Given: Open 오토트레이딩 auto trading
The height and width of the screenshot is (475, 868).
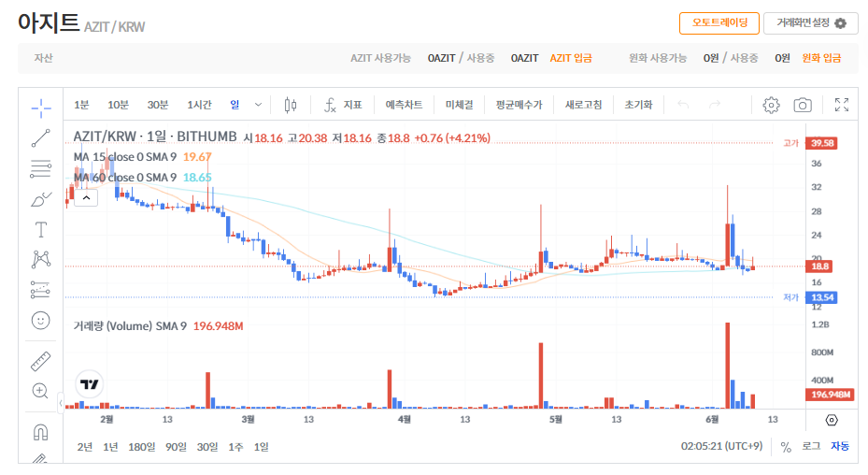Looking at the screenshot, I should (x=719, y=23).
